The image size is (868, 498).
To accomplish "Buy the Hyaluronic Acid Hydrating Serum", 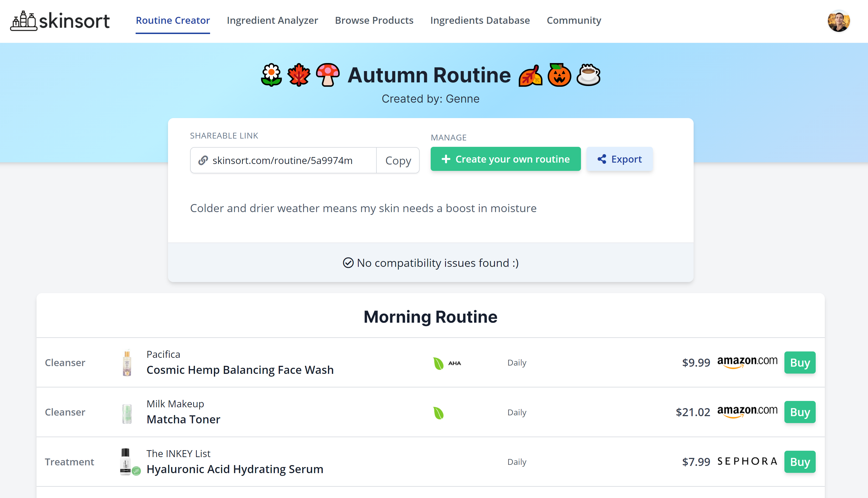I will [x=800, y=462].
